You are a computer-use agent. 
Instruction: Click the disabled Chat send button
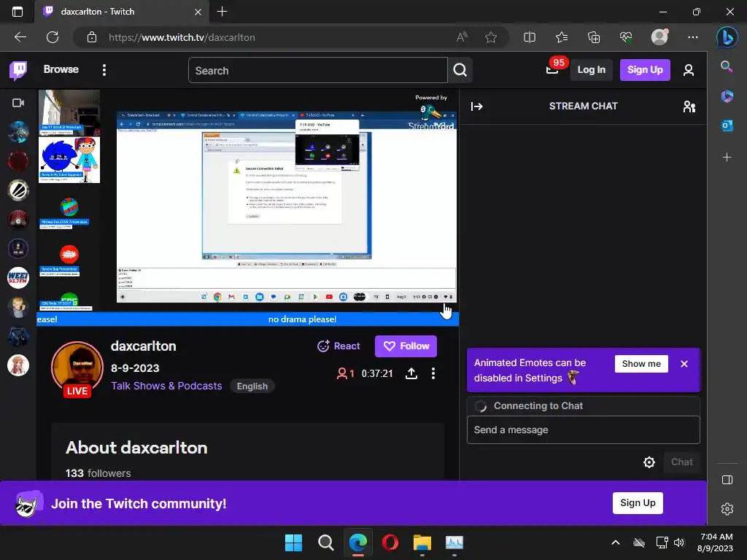[x=682, y=462]
